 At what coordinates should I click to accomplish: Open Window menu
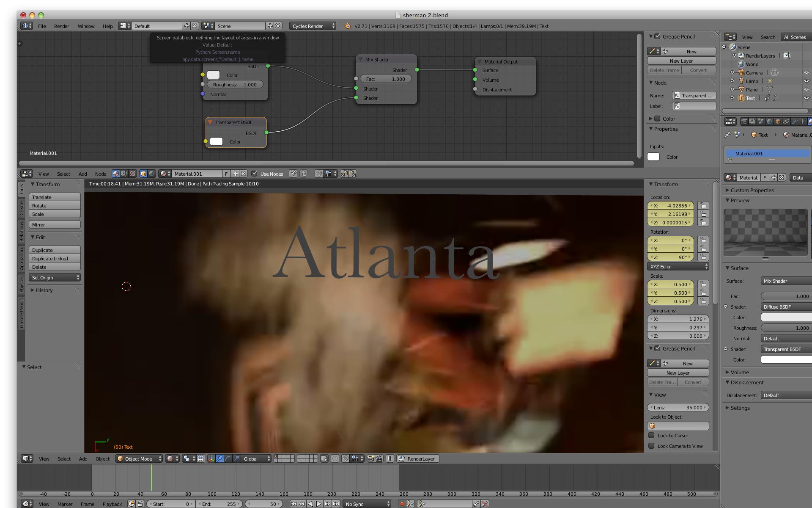pos(86,26)
